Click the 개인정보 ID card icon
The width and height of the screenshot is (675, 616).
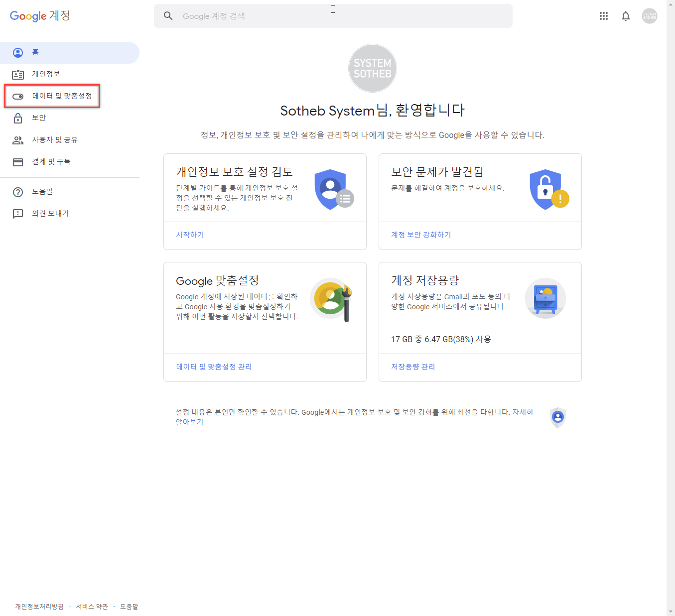point(18,75)
